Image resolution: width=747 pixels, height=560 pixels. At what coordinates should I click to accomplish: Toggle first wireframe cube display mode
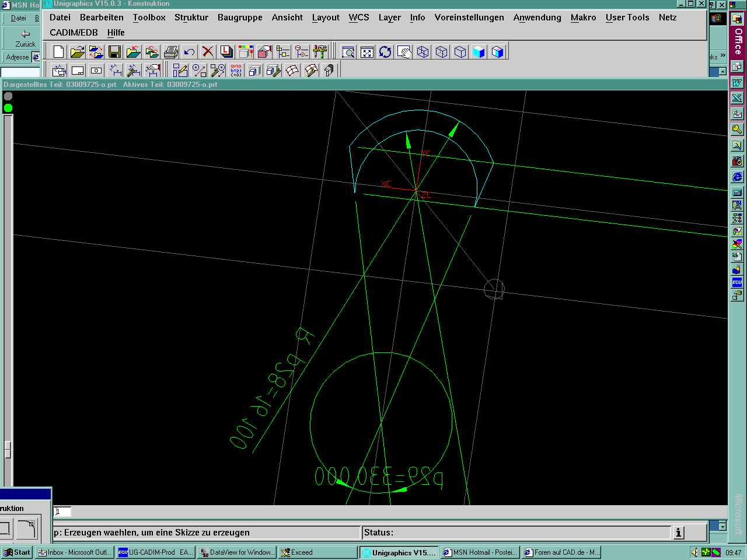click(x=423, y=52)
